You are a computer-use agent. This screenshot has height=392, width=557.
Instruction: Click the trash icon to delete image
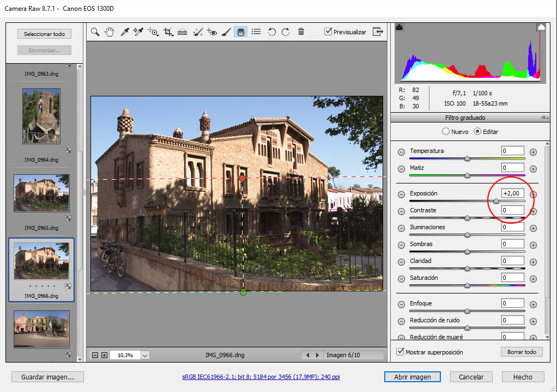pyautogui.click(x=301, y=32)
